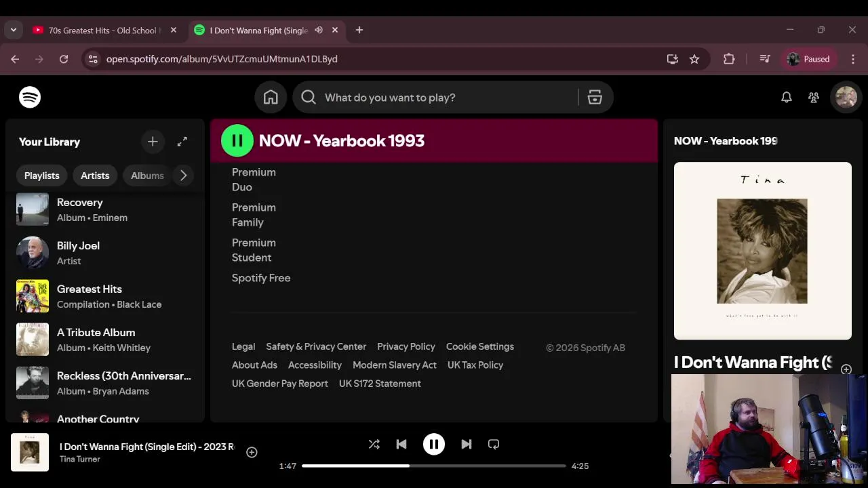Toggle repeat mode
868x488 pixels.
coord(494,445)
